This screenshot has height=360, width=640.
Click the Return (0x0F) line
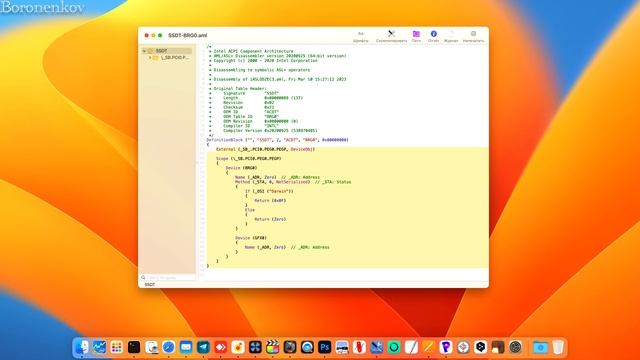pyautogui.click(x=270, y=201)
